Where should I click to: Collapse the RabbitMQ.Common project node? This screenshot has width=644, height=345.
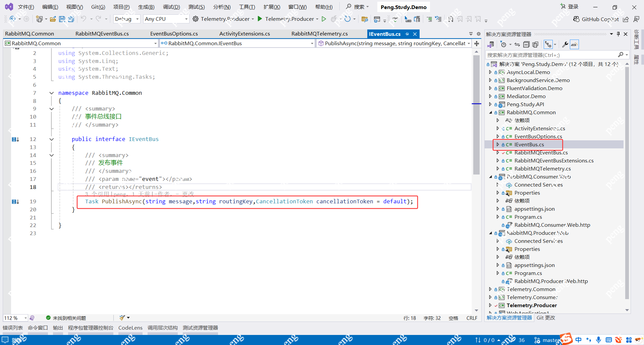coord(490,113)
